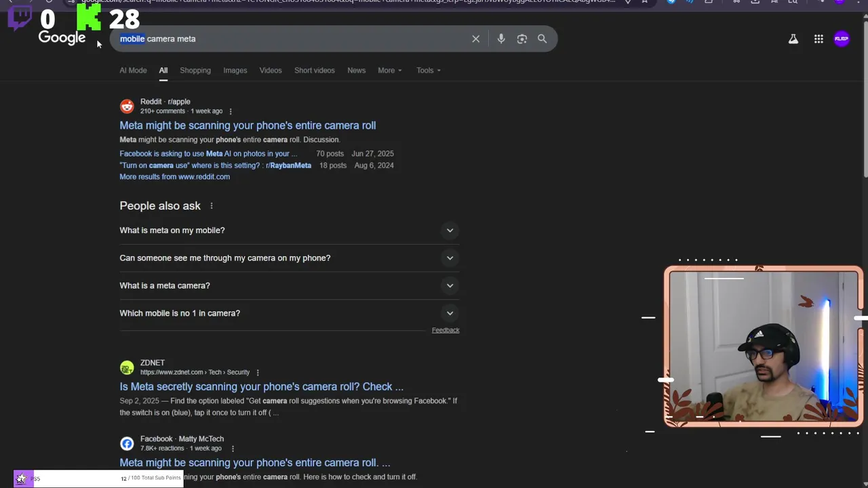This screenshot has width=868, height=488.
Task: Switch to Shopping tab
Action: click(x=195, y=70)
